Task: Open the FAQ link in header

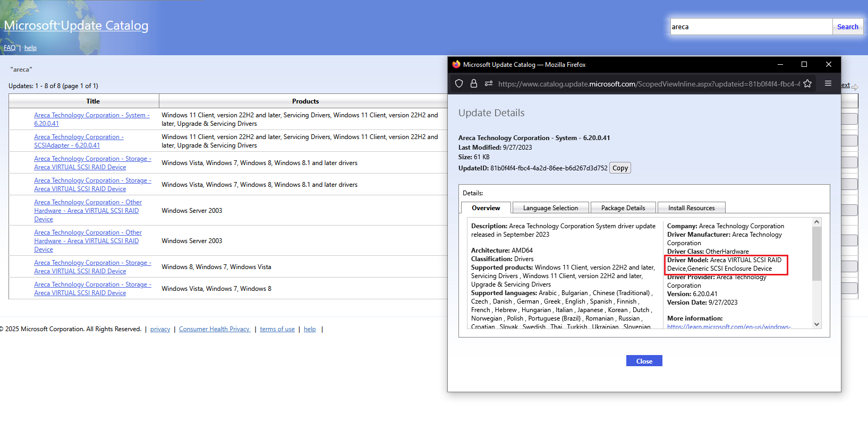Action: [10, 48]
